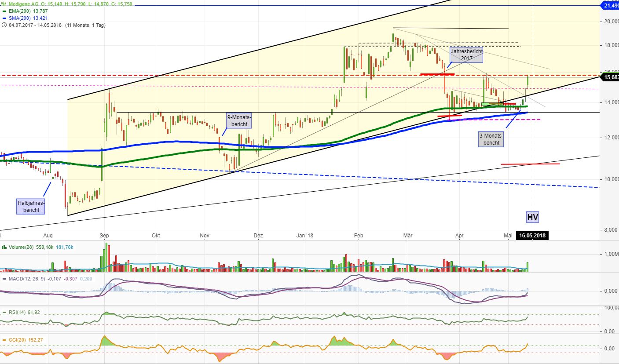The height and width of the screenshot is (364, 619).
Task: Toggle the EMA(200) 13,787 legend entry
Action: (x=28, y=11)
